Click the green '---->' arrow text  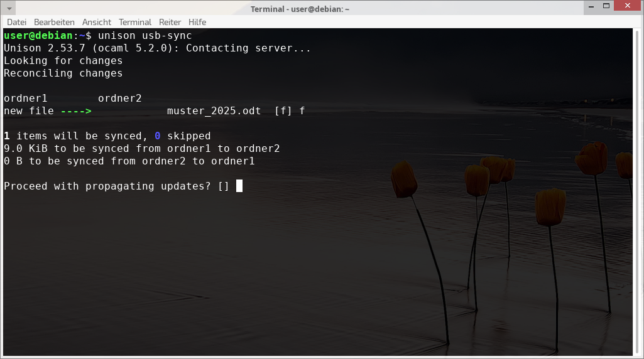[76, 111]
